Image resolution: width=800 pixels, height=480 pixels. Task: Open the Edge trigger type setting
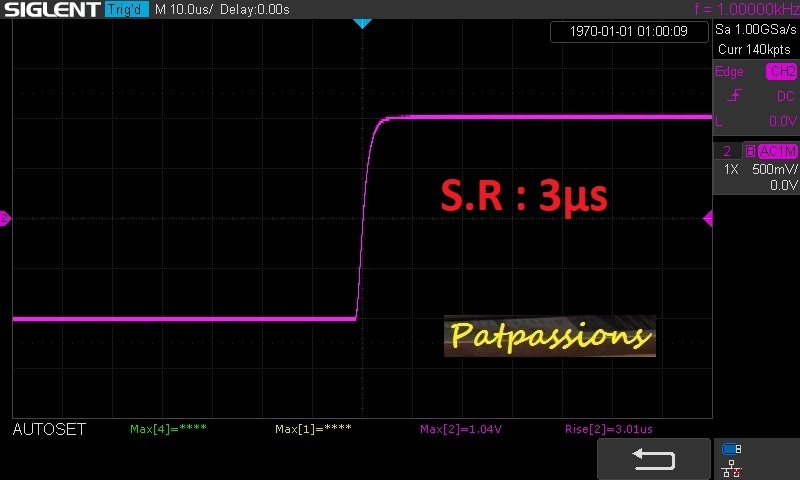(729, 72)
